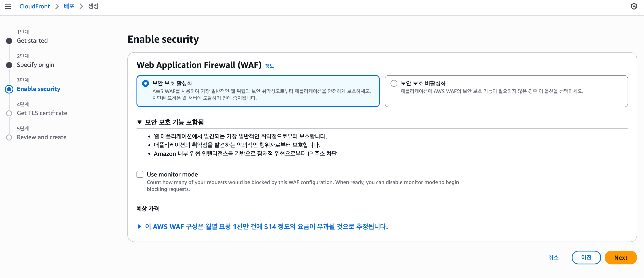This screenshot has width=644, height=278.
Task: Click the Next button
Action: (x=621, y=257)
